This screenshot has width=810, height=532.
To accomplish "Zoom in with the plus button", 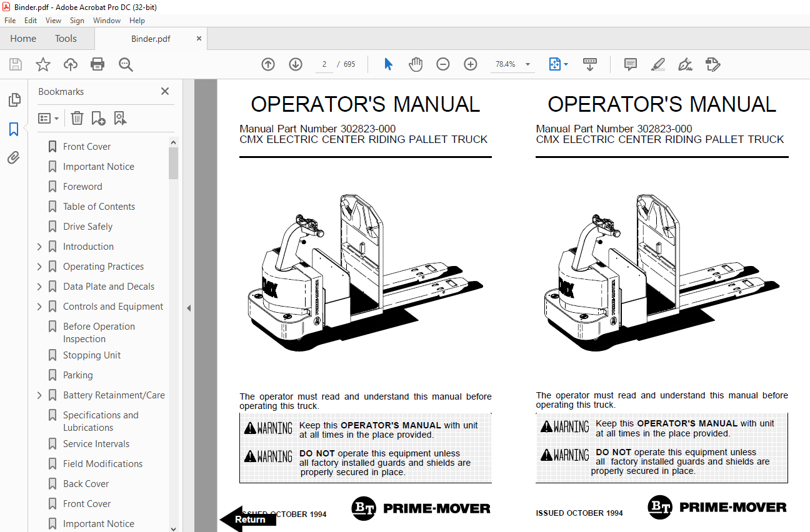I will pyautogui.click(x=471, y=64).
